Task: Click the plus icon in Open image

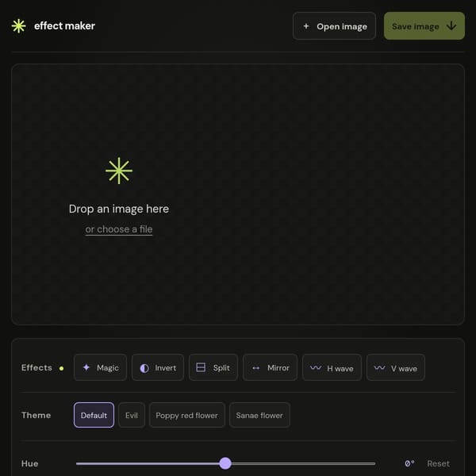Action: pos(306,26)
